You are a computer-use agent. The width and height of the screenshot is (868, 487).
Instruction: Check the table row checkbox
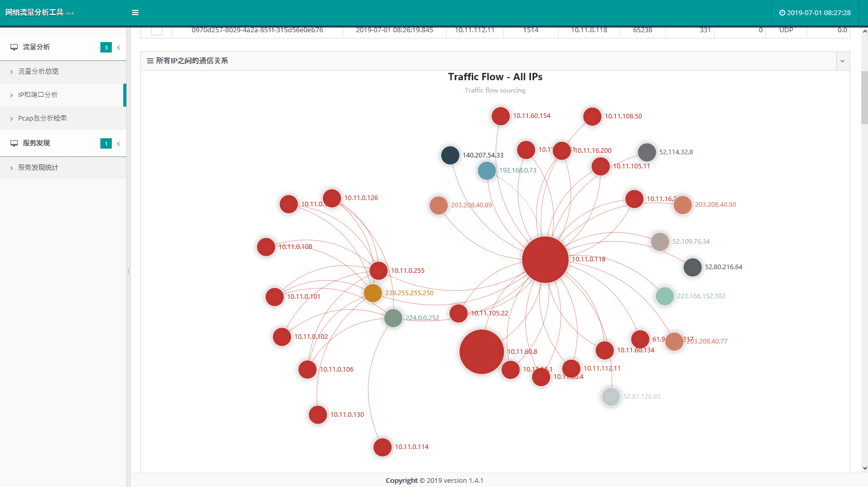[157, 31]
